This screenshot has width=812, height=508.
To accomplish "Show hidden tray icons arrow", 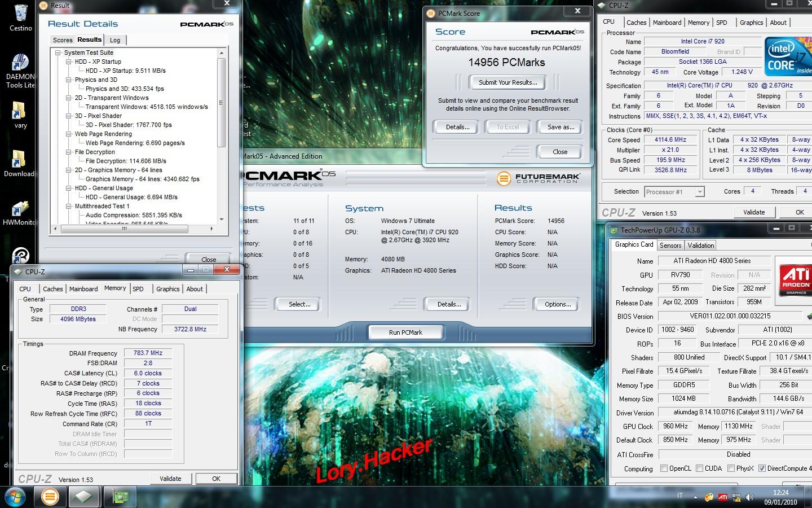I will [x=695, y=497].
